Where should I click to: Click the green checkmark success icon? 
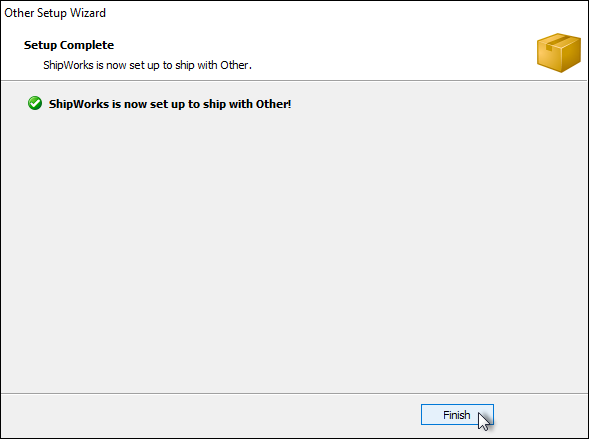(35, 103)
